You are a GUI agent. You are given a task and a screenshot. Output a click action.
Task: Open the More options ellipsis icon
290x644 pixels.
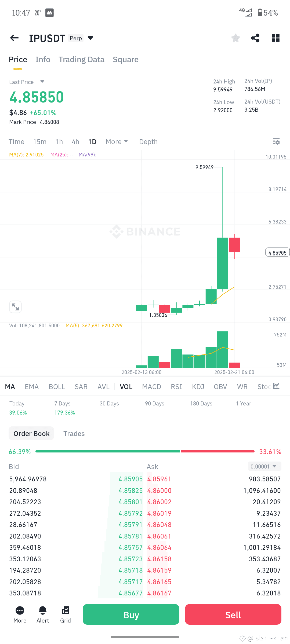pyautogui.click(x=20, y=614)
